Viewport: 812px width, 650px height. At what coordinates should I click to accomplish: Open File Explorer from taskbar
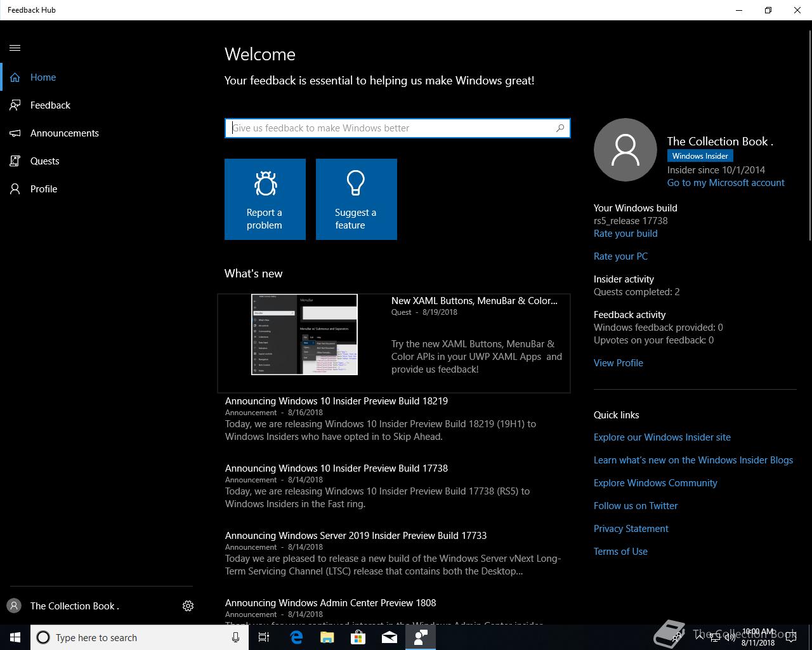coord(327,637)
